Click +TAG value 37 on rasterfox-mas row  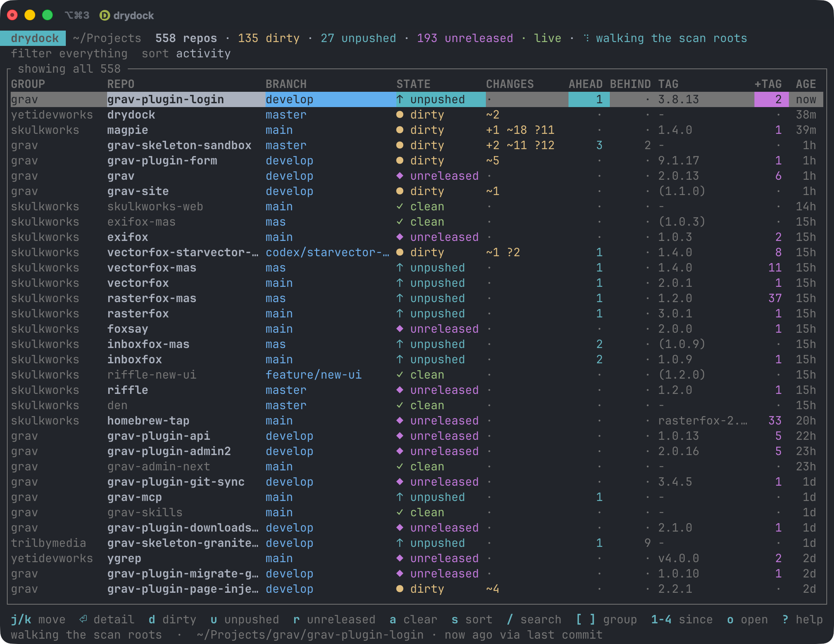click(x=775, y=298)
